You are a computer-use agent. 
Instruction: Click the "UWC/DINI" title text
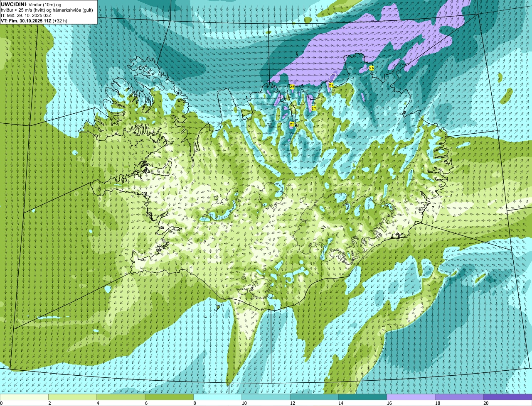click(13, 4)
